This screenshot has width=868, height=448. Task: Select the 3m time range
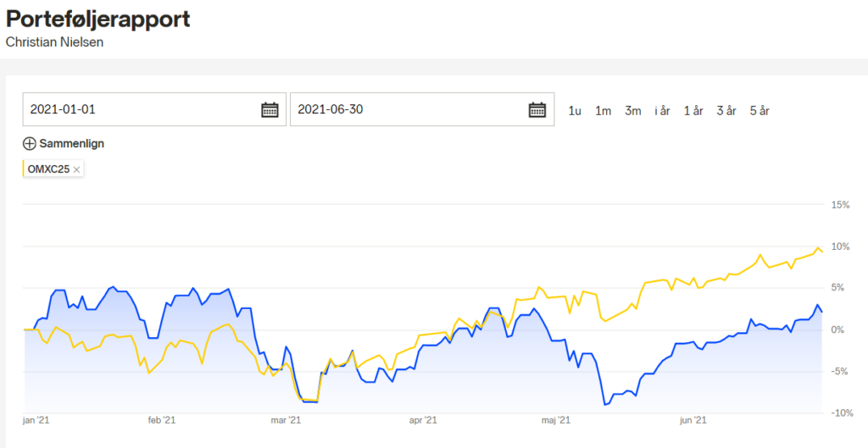point(632,111)
